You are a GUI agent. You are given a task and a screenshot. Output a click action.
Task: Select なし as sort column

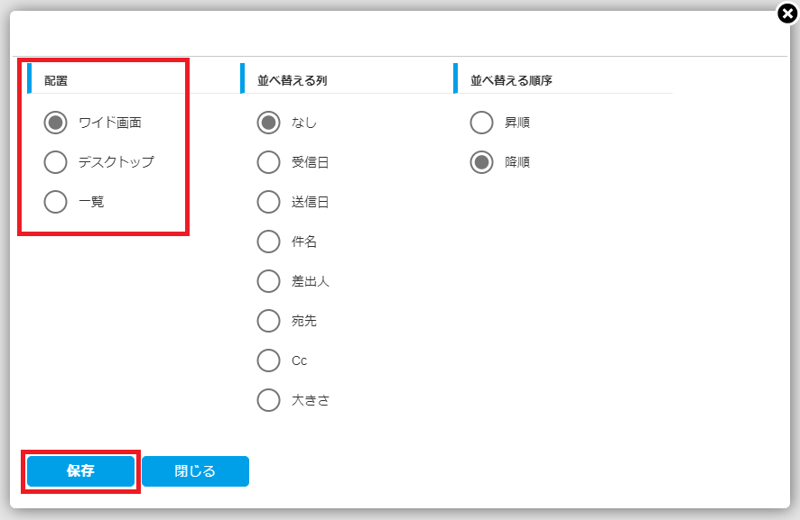coord(268,123)
